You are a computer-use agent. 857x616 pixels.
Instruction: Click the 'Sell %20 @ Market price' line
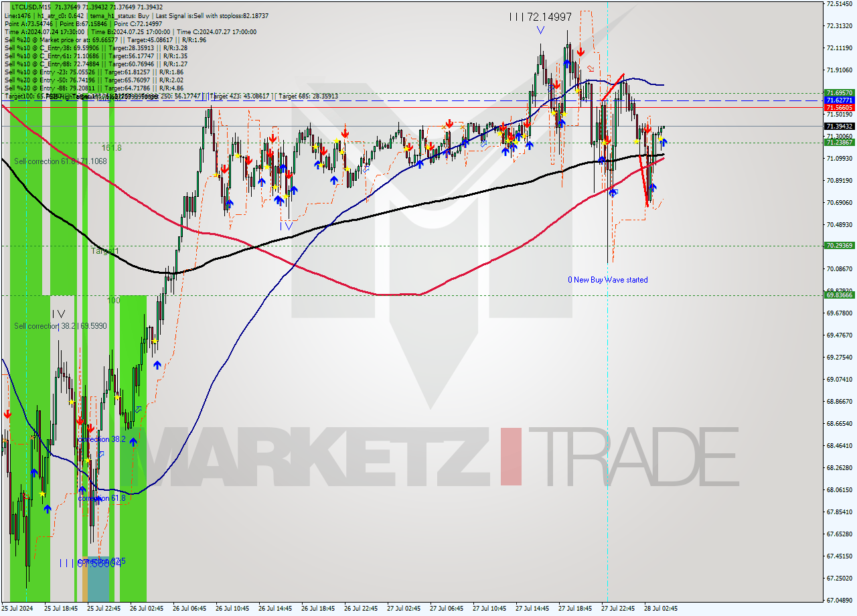[x=105, y=40]
